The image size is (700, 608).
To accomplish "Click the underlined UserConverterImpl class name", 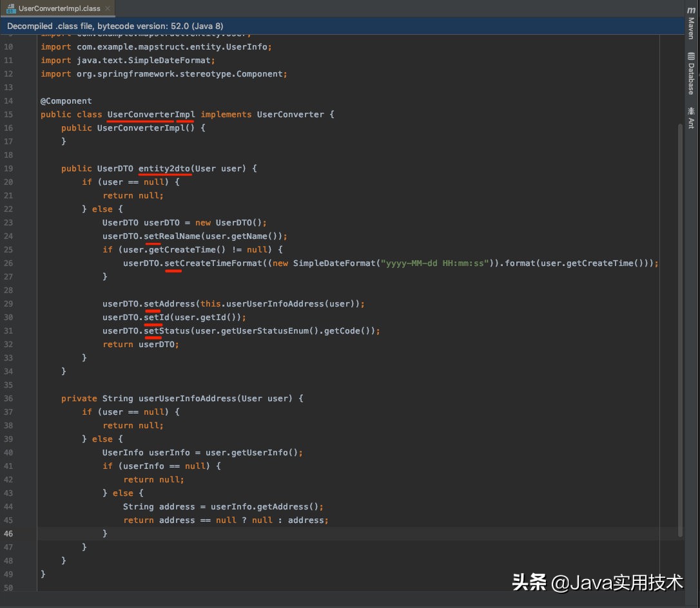I will point(151,114).
